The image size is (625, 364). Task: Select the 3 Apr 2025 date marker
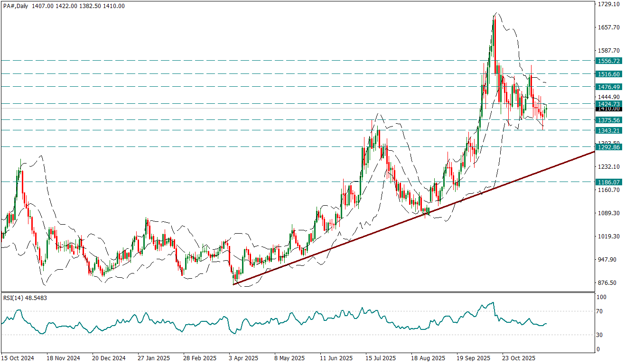pyautogui.click(x=243, y=358)
